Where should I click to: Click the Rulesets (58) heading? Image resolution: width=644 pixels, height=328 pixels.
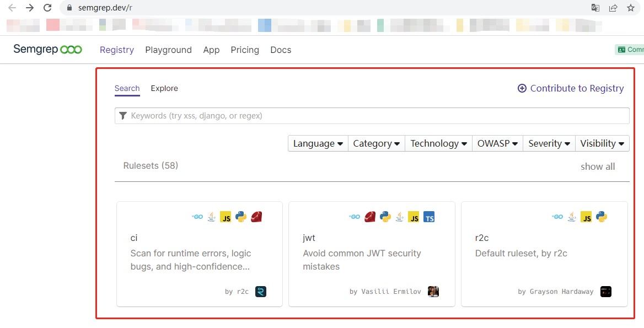coord(151,166)
